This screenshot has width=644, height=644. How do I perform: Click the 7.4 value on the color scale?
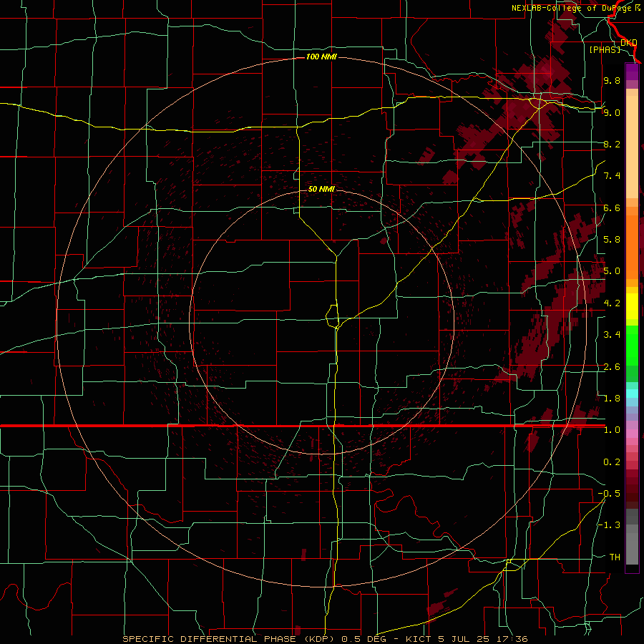[612, 176]
